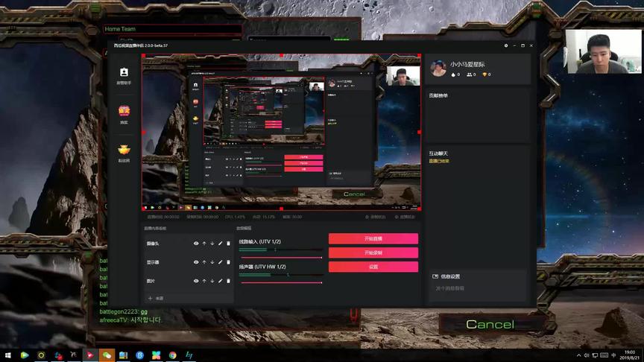The width and height of the screenshot is (644, 362).
Task: Click the 开始直播 start streaming button
Action: [x=373, y=238]
